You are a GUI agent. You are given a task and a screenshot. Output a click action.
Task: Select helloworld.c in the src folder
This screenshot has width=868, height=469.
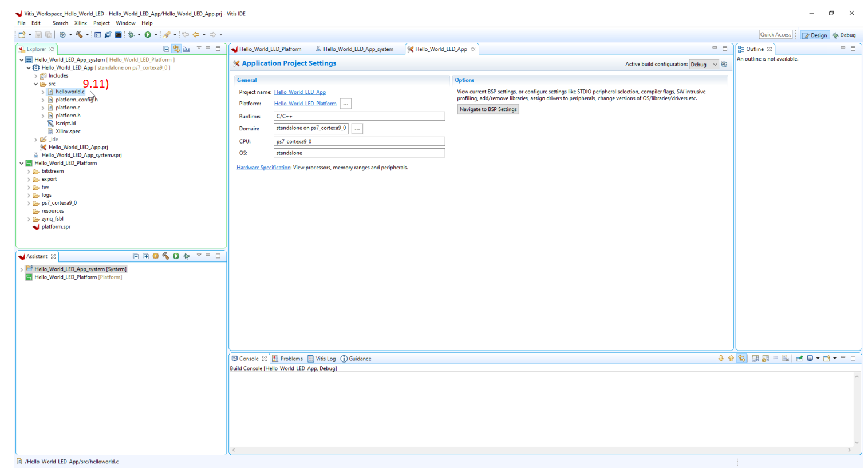coord(70,92)
